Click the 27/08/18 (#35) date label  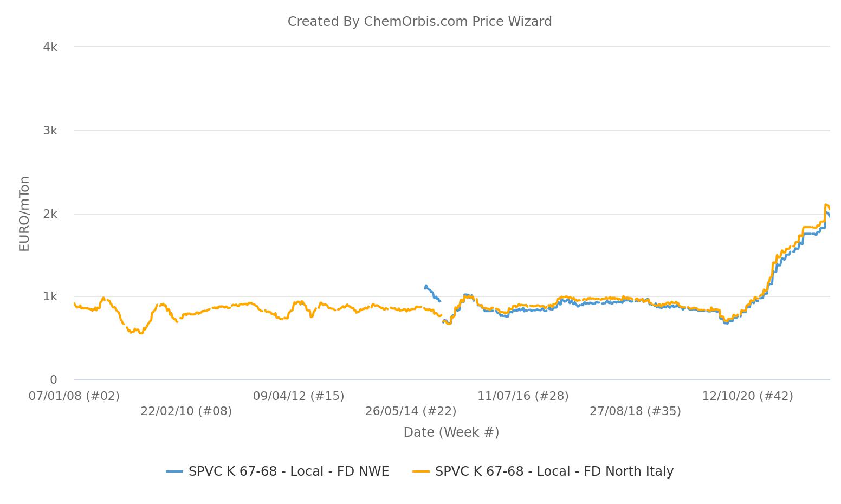pos(635,411)
